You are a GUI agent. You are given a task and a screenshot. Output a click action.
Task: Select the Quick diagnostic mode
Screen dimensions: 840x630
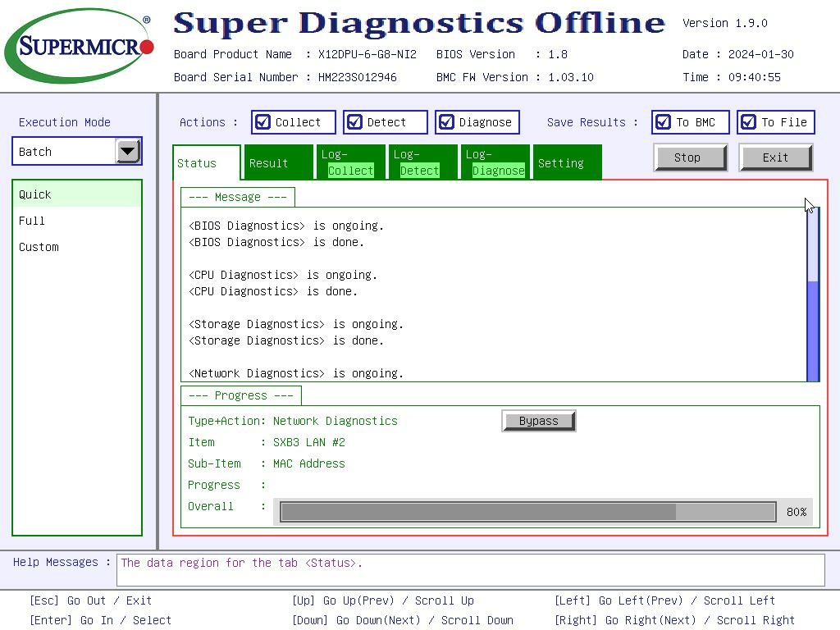(x=34, y=194)
